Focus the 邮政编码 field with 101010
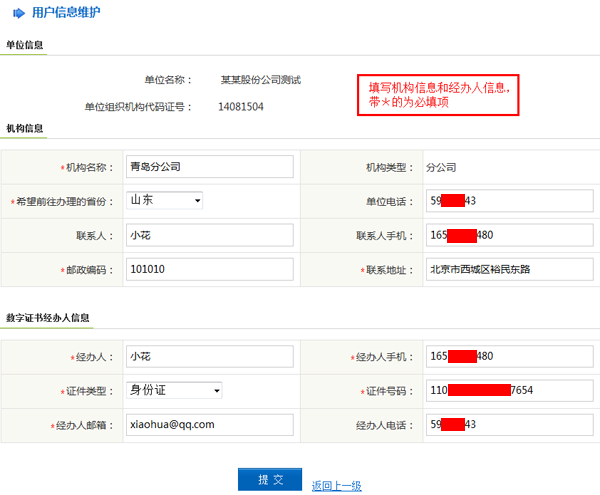Image resolution: width=600 pixels, height=495 pixels. pos(209,269)
